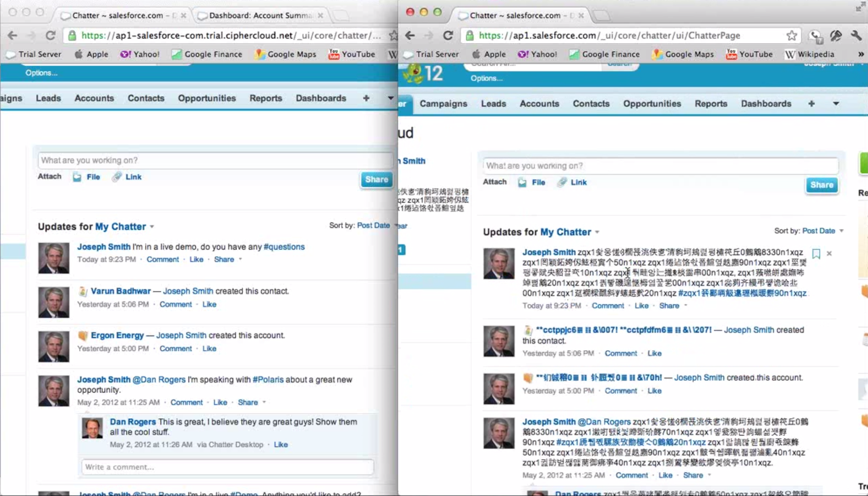Switch to Dashboard: Account Summary browser tab
The width and height of the screenshot is (868, 496).
point(260,15)
